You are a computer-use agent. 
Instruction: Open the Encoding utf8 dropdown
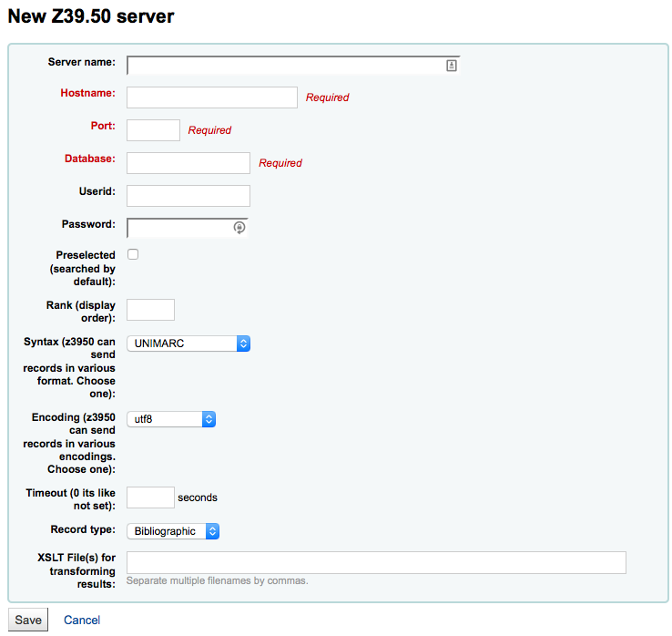point(170,419)
